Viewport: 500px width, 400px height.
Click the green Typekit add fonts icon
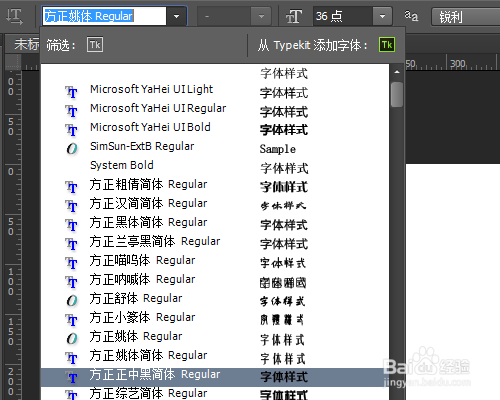coord(387,45)
